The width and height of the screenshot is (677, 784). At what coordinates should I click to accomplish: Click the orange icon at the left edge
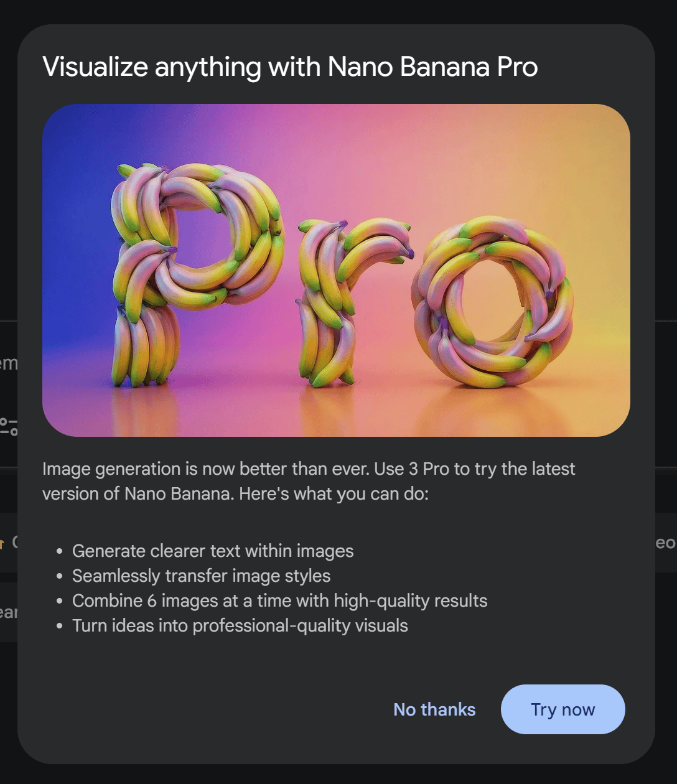pyautogui.click(x=4, y=543)
